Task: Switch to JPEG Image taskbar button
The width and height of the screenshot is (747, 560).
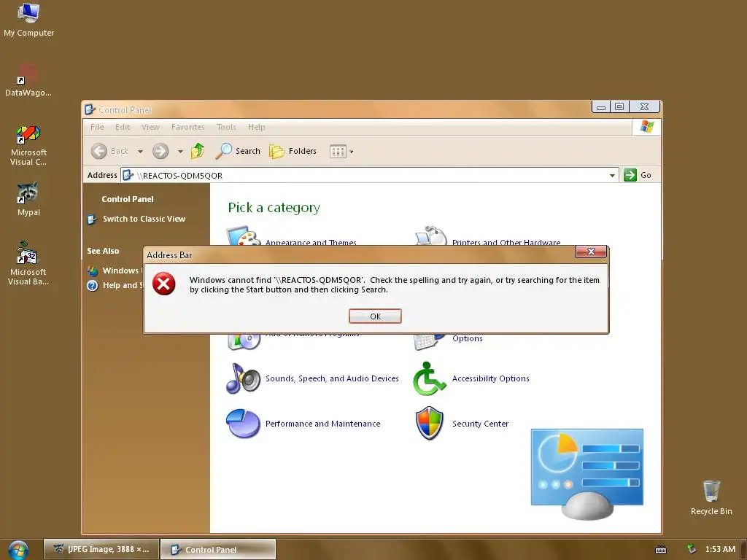Action: pyautogui.click(x=101, y=549)
